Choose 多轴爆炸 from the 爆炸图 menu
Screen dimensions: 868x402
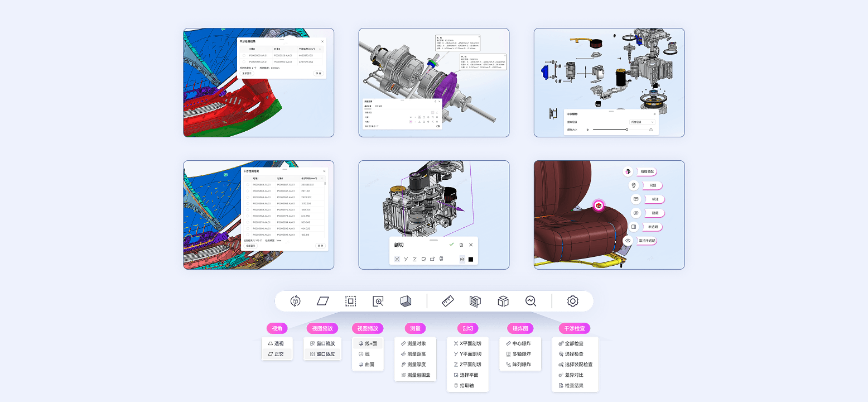click(518, 354)
